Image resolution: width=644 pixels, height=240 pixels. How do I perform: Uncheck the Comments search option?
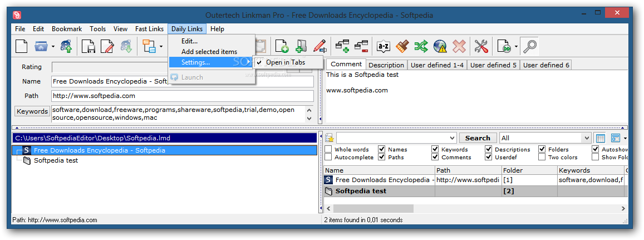pos(435,157)
